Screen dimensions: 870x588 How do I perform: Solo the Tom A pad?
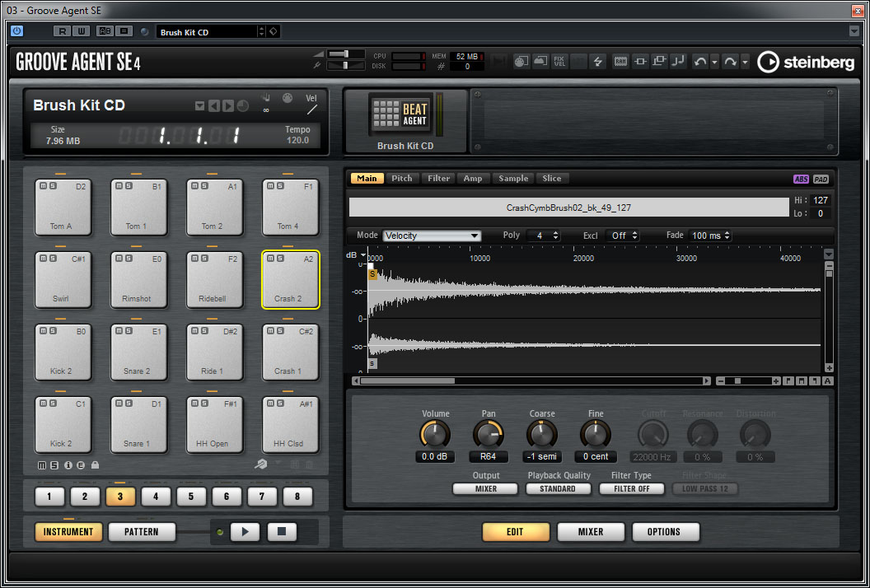(53, 186)
